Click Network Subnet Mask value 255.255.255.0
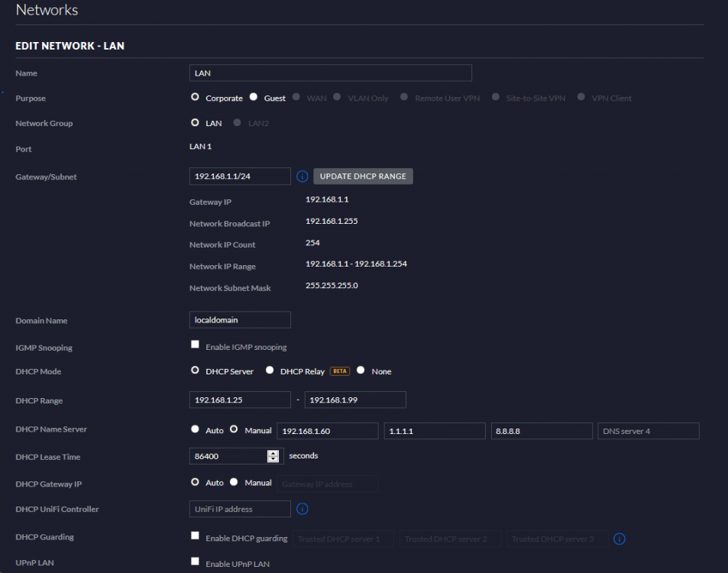The image size is (728, 573). point(332,285)
